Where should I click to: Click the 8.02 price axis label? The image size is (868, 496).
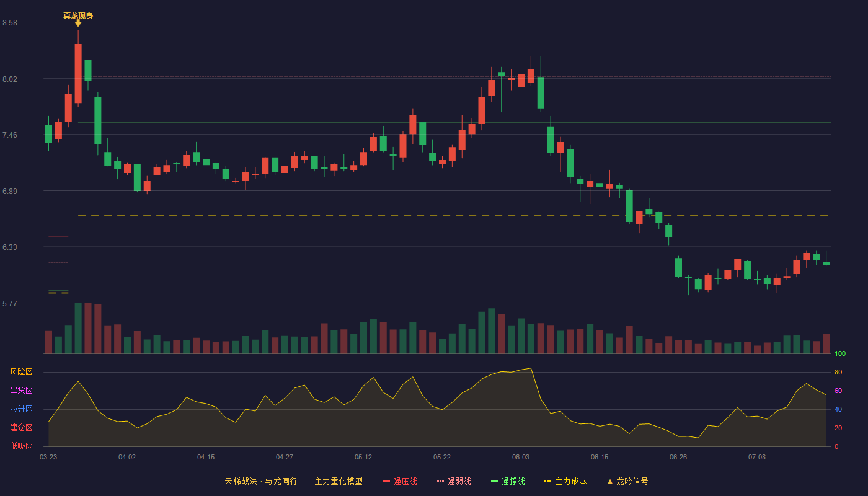10,79
